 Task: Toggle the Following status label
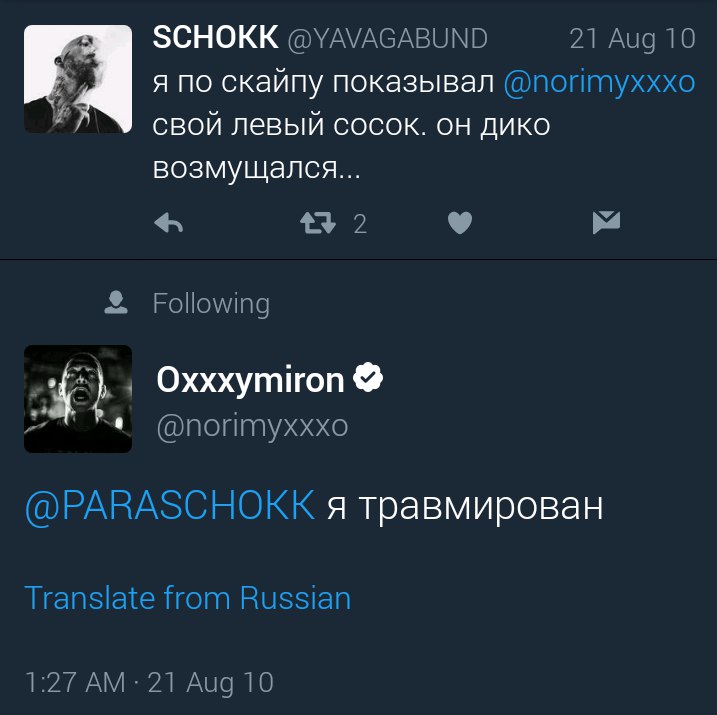click(x=211, y=304)
